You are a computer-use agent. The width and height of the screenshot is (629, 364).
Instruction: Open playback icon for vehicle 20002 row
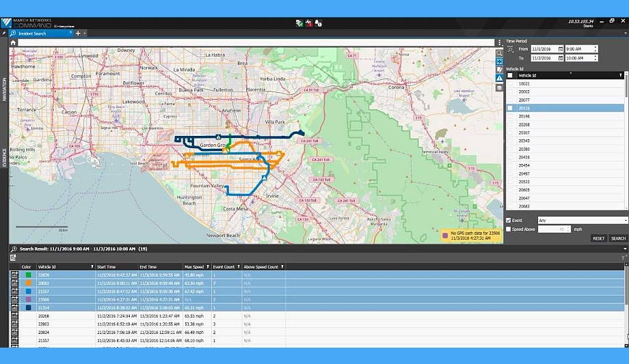click(14, 283)
